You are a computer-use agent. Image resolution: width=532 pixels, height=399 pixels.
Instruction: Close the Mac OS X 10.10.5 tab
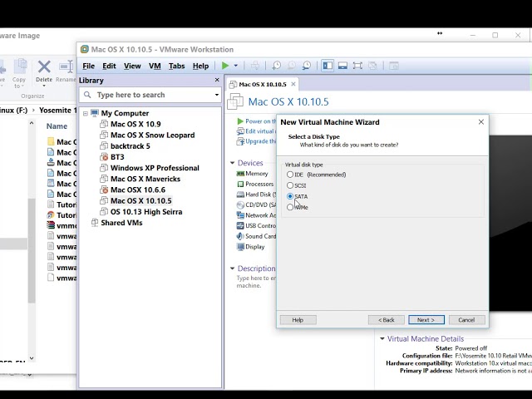tap(293, 84)
